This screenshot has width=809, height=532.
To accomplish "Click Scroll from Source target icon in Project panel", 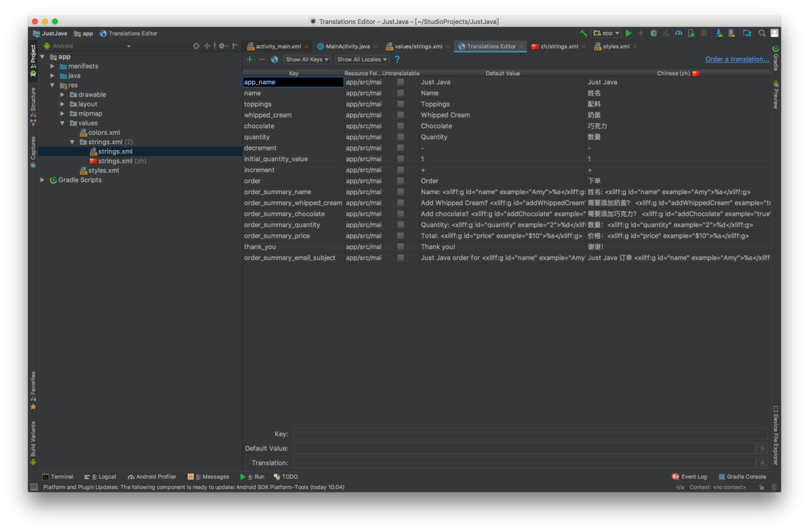I will (196, 46).
